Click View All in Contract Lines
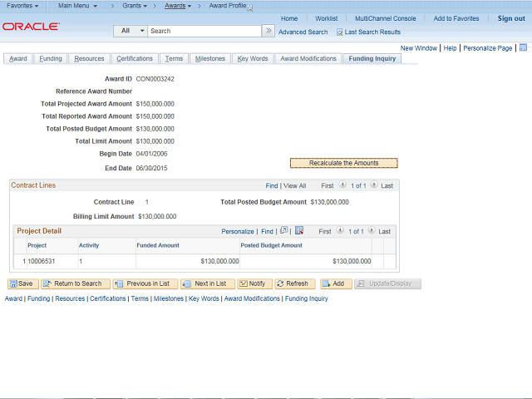The height and width of the screenshot is (399, 532). pos(294,186)
